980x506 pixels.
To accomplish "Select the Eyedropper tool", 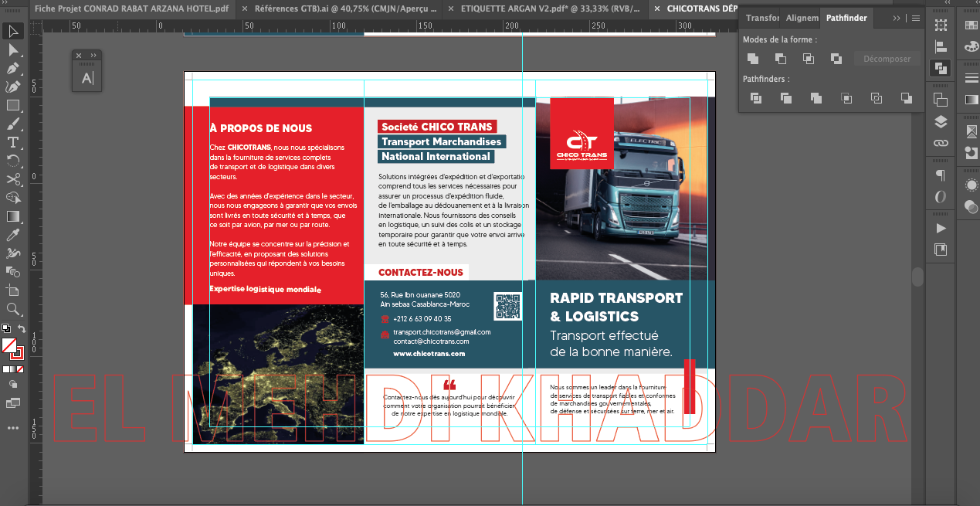I will [13, 236].
